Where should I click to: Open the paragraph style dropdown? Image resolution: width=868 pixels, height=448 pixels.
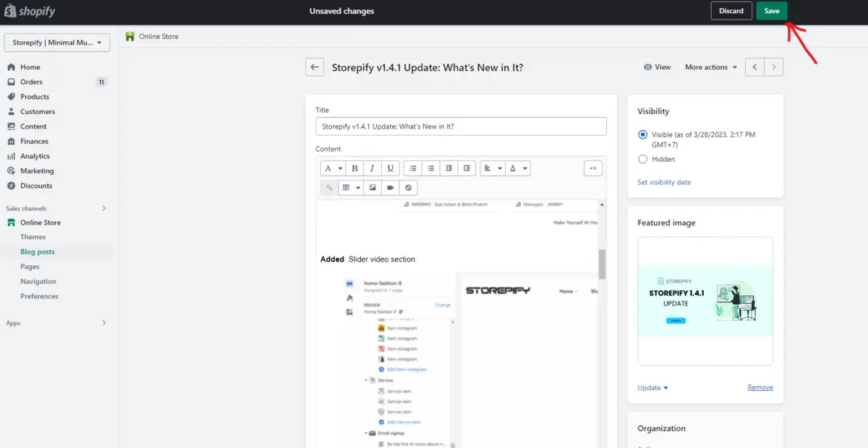(333, 168)
